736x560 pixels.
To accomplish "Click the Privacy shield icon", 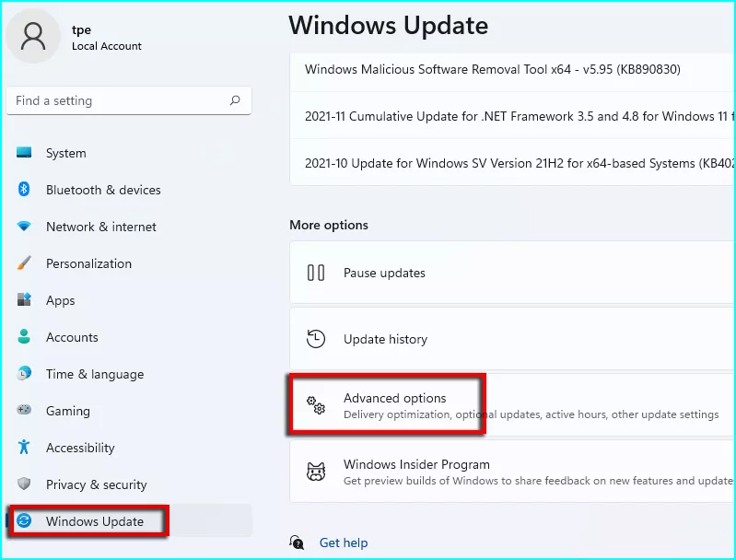I will coord(24,484).
